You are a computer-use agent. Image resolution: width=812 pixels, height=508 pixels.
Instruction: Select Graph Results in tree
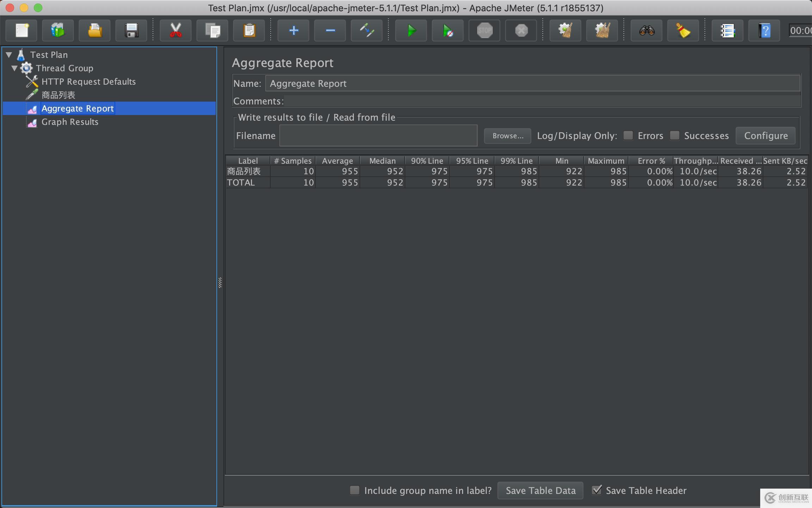point(70,122)
